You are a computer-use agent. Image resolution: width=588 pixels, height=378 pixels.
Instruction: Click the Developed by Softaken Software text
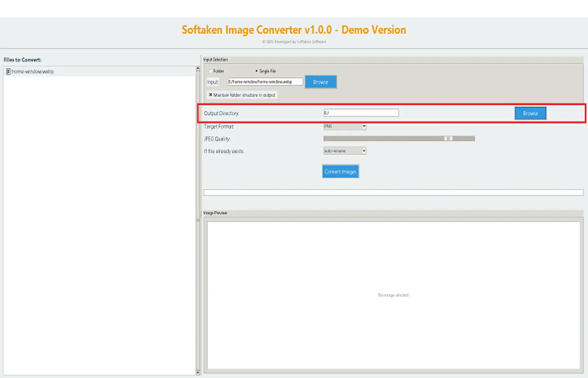(x=294, y=42)
